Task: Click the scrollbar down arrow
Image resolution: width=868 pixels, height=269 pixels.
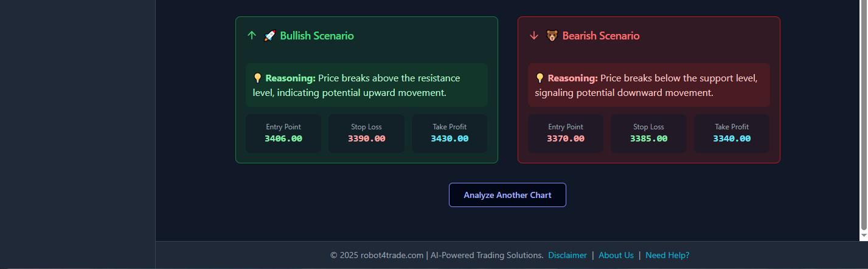Action: (864, 235)
